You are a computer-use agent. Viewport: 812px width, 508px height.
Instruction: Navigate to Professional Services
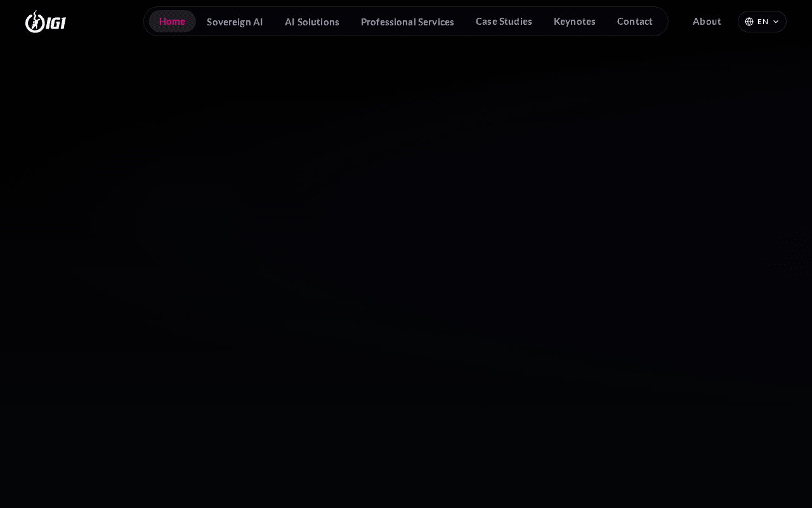point(407,22)
